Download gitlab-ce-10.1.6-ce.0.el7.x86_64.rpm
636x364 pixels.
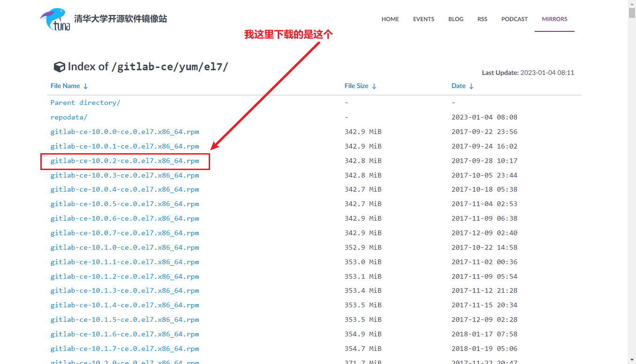(125, 334)
